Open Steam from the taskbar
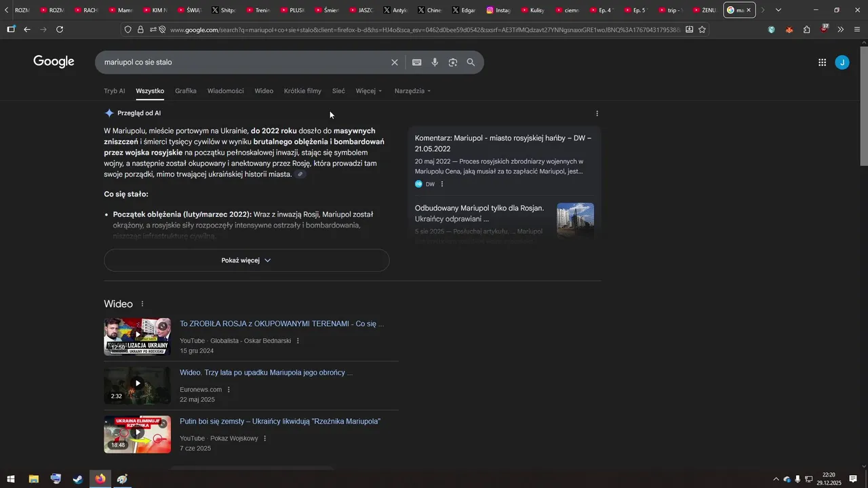The height and width of the screenshot is (488, 868). [78, 479]
